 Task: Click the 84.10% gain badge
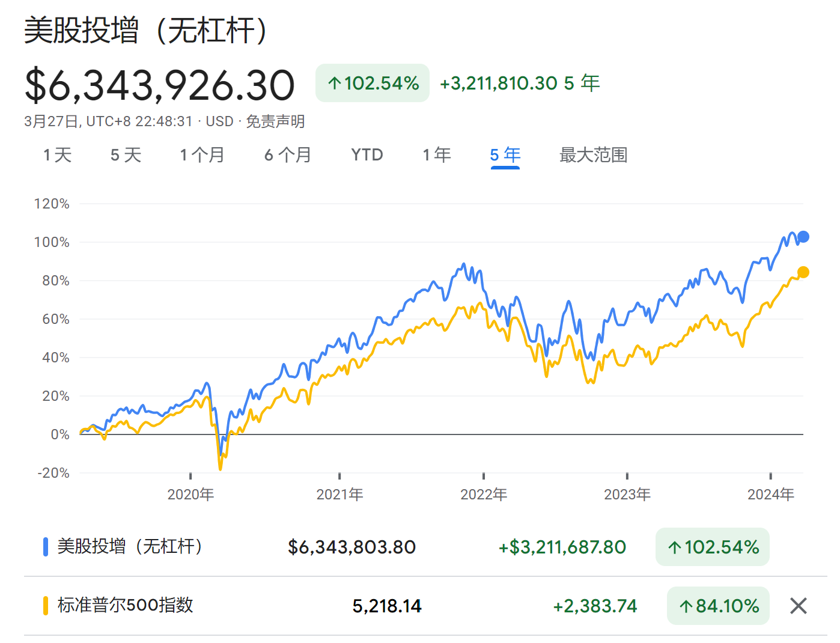pyautogui.click(x=718, y=606)
